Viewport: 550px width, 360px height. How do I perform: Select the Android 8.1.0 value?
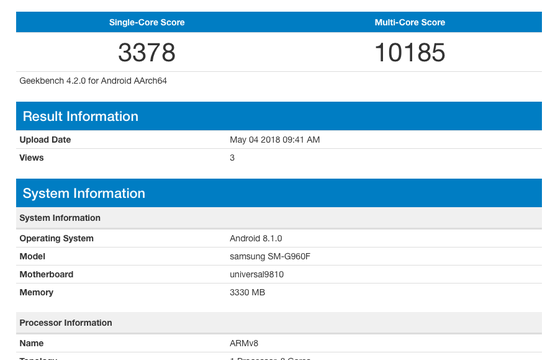[256, 238]
